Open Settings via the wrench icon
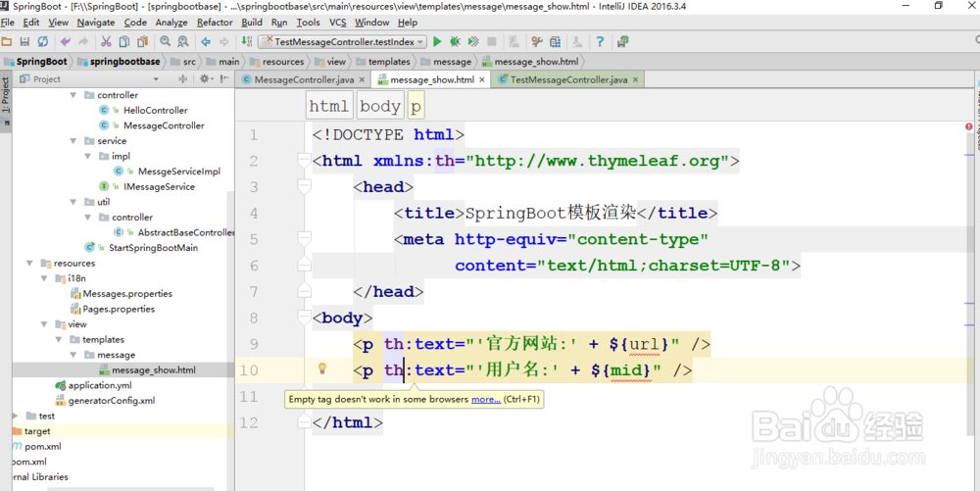Image resolution: width=980 pixels, height=491 pixels. click(x=536, y=42)
